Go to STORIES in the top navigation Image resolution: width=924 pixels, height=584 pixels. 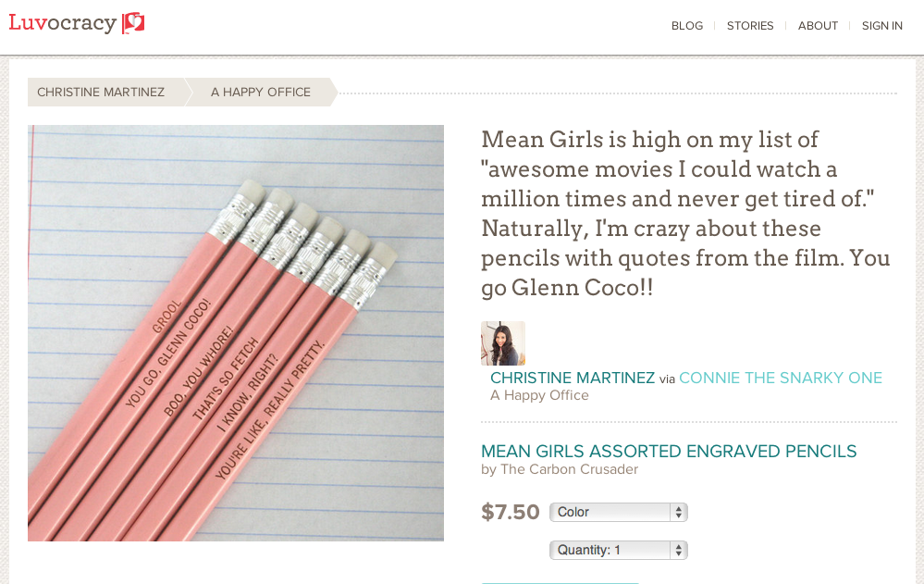pos(750,26)
